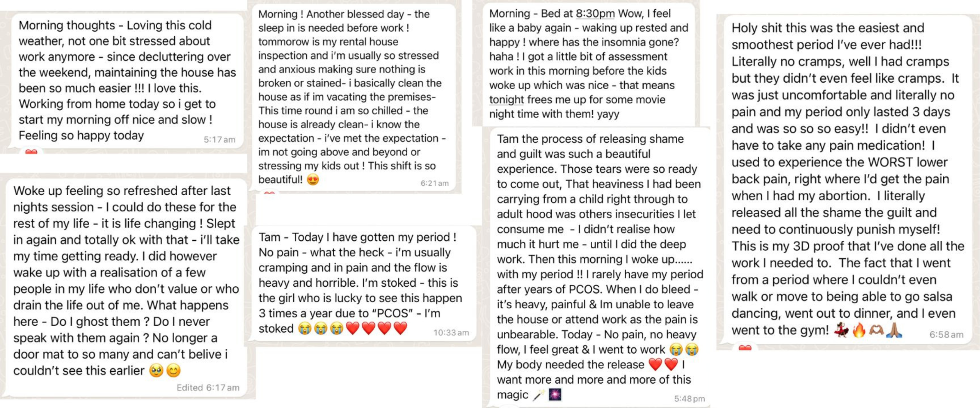This screenshot has width=980, height=408.
Task: Click the salsa dancer emoji after 'gym!'
Action: (x=841, y=330)
